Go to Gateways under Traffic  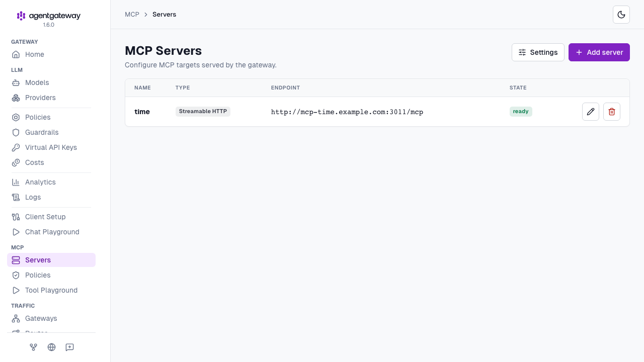(51, 318)
